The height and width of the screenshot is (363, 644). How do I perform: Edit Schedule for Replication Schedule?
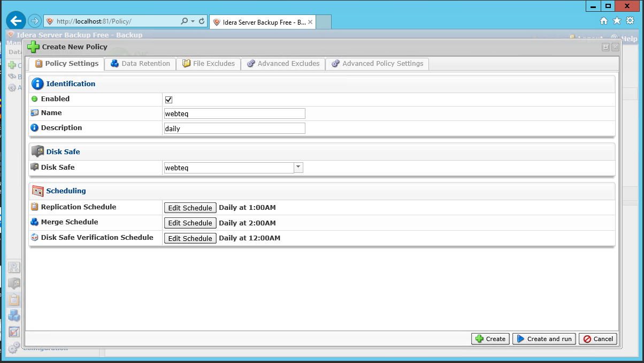pyautogui.click(x=190, y=208)
